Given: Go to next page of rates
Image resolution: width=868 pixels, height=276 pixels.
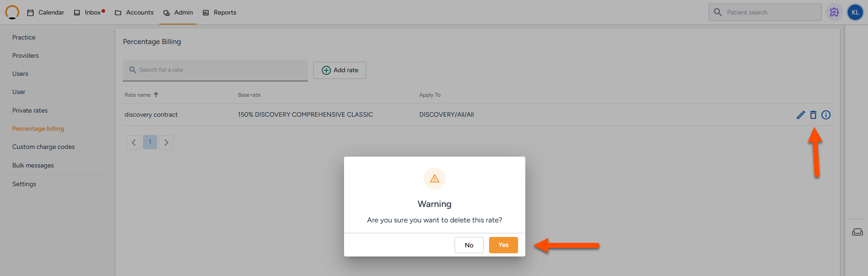Looking at the screenshot, I should click(x=166, y=142).
